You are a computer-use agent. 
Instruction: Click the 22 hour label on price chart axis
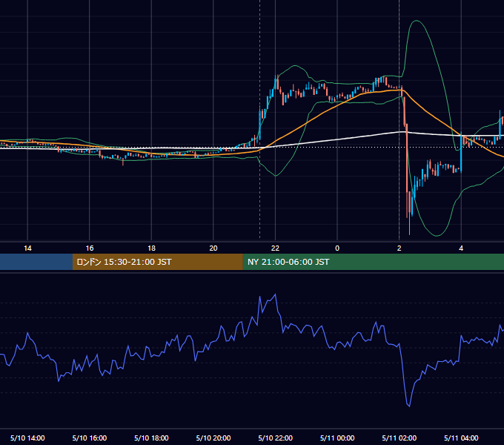click(x=275, y=248)
